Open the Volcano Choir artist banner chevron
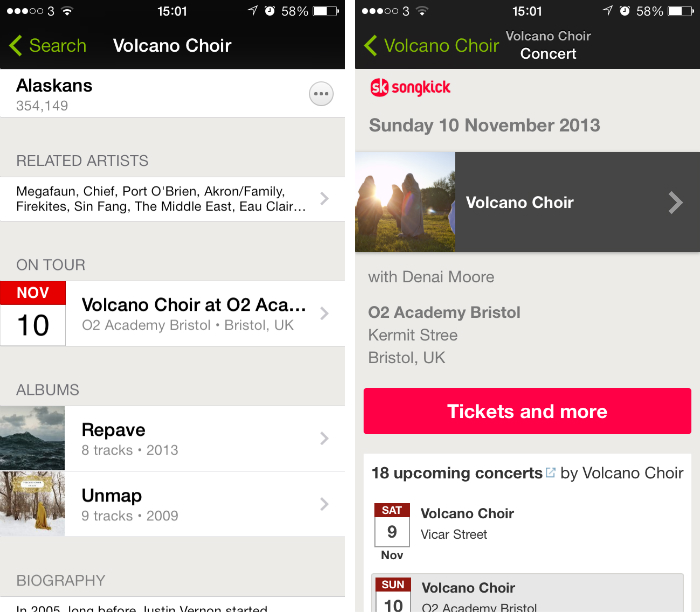This screenshot has height=612, width=700. point(675,203)
